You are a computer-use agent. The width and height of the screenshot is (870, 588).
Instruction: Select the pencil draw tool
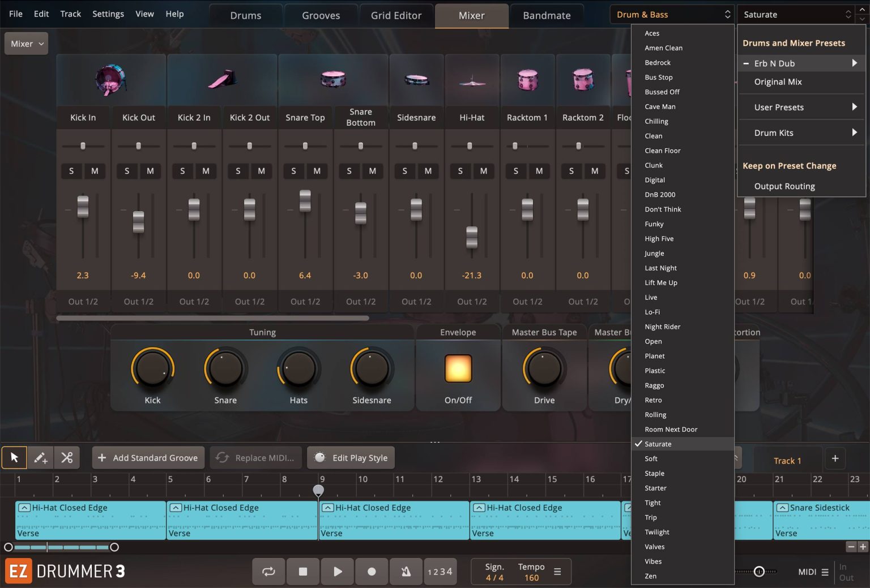tap(41, 457)
